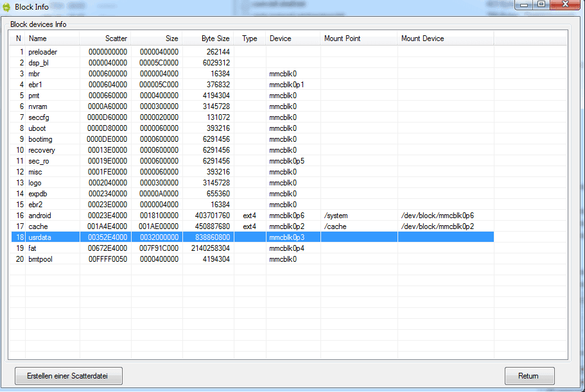Close the Block Info window

tap(565, 4)
